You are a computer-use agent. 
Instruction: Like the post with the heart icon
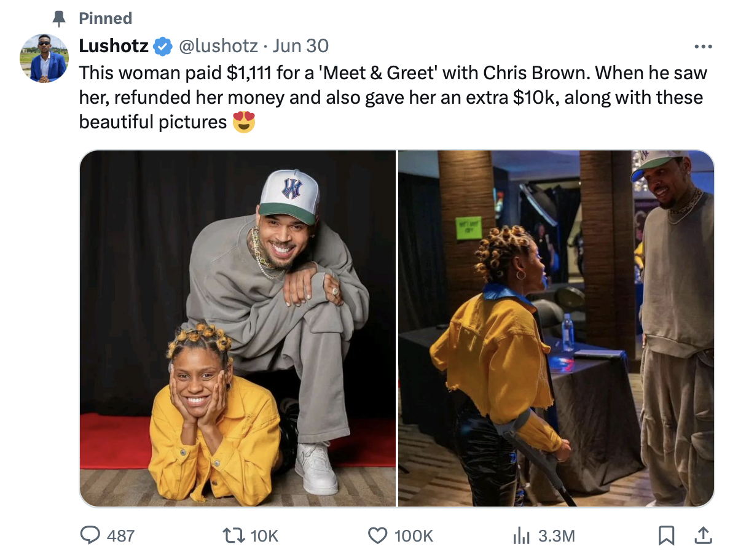(x=377, y=536)
